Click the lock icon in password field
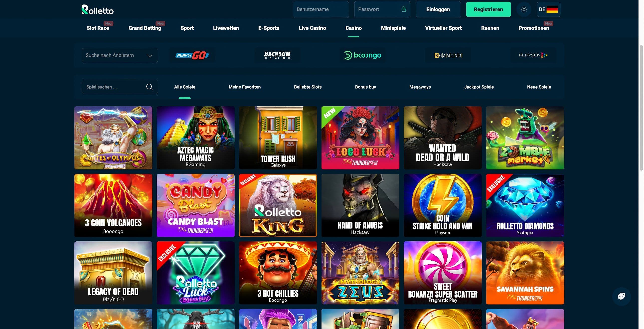Viewport: 644px width, 329px height. pyautogui.click(x=404, y=9)
